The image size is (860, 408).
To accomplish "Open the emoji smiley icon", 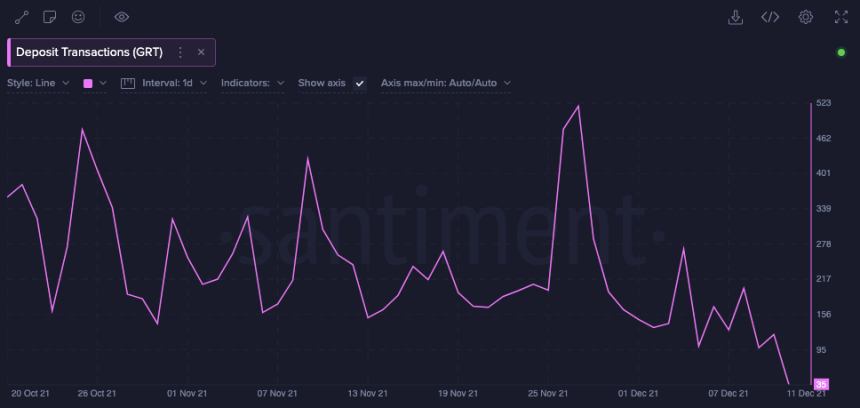I will point(78,17).
